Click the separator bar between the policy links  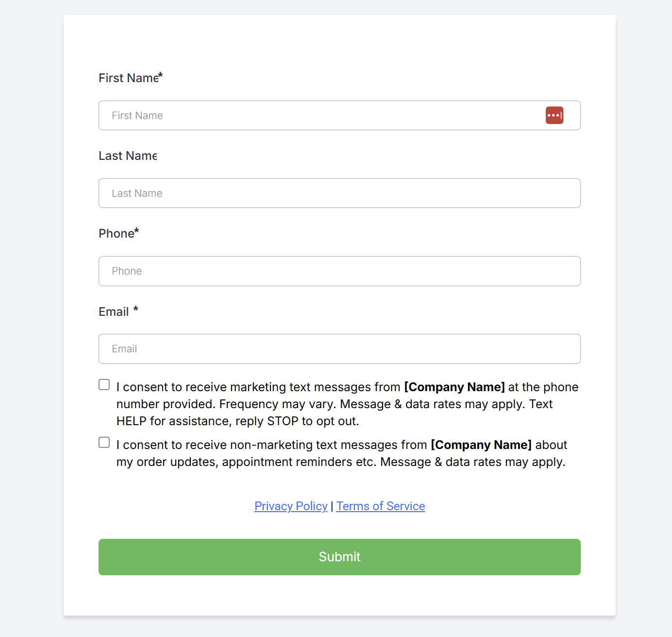pos(332,506)
